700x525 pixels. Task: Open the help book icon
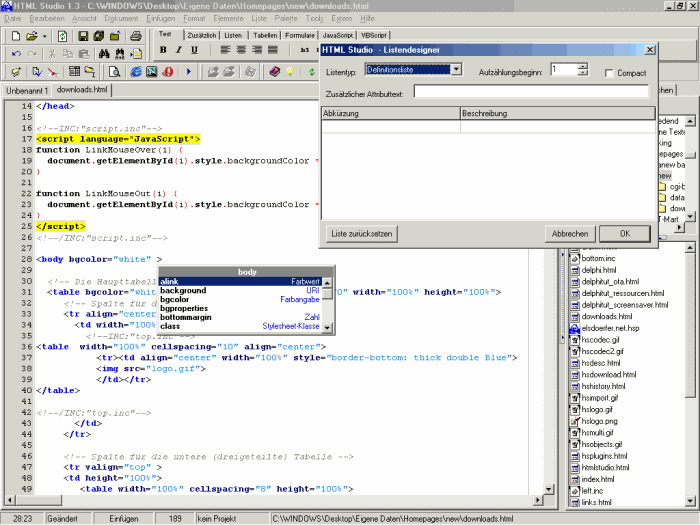click(274, 71)
